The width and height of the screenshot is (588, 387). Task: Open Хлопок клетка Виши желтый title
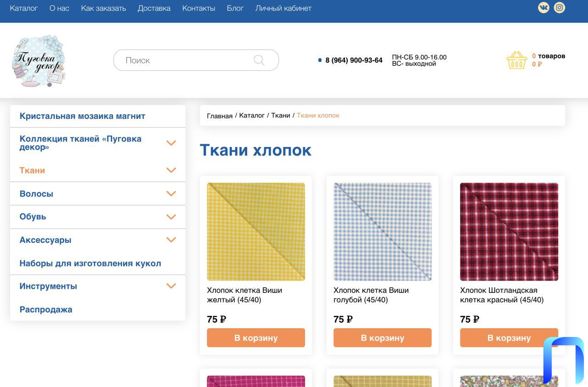[x=244, y=295]
